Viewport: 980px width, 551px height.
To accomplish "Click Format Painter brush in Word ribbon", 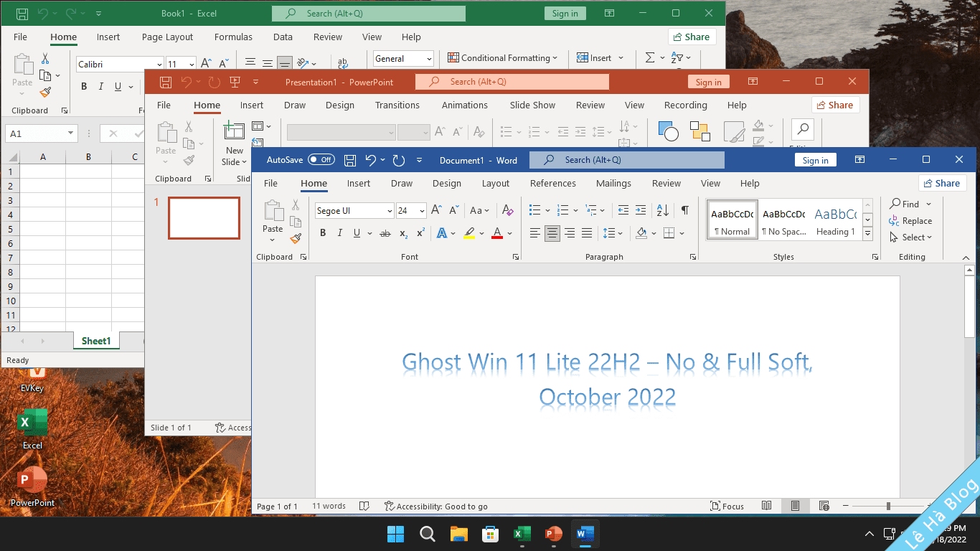I will (x=296, y=238).
